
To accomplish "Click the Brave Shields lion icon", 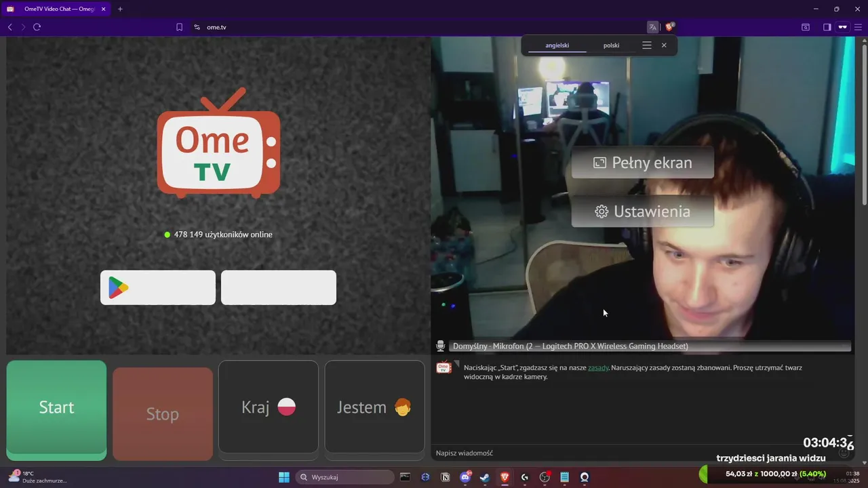I will pyautogui.click(x=670, y=27).
